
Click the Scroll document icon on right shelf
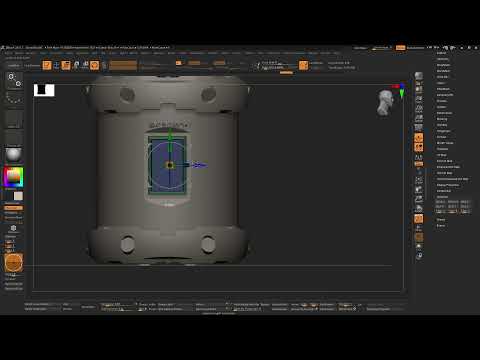(419, 89)
